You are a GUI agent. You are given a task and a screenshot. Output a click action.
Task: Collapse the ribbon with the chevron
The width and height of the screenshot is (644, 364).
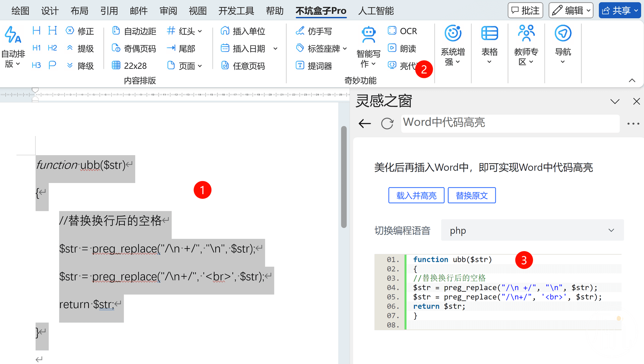632,81
